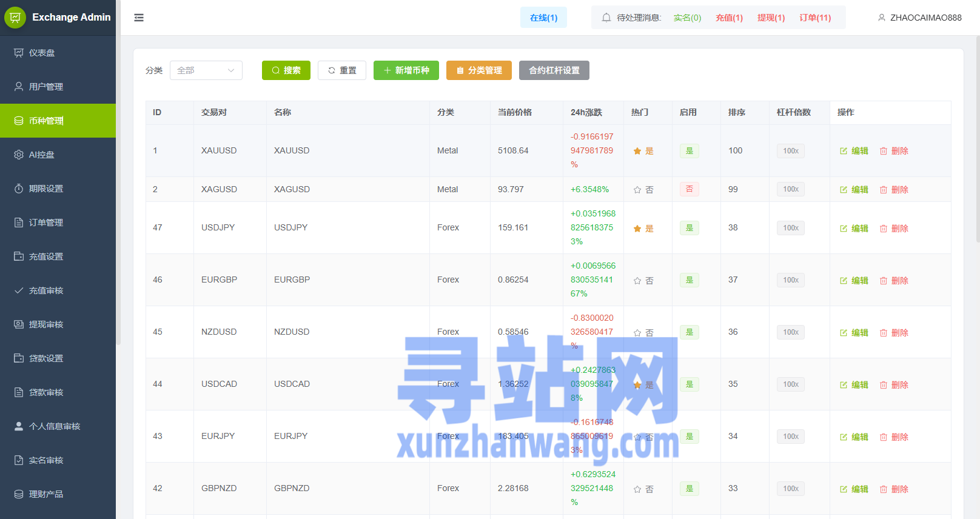
Task: Open pending 订单(11) messages
Action: pos(815,18)
